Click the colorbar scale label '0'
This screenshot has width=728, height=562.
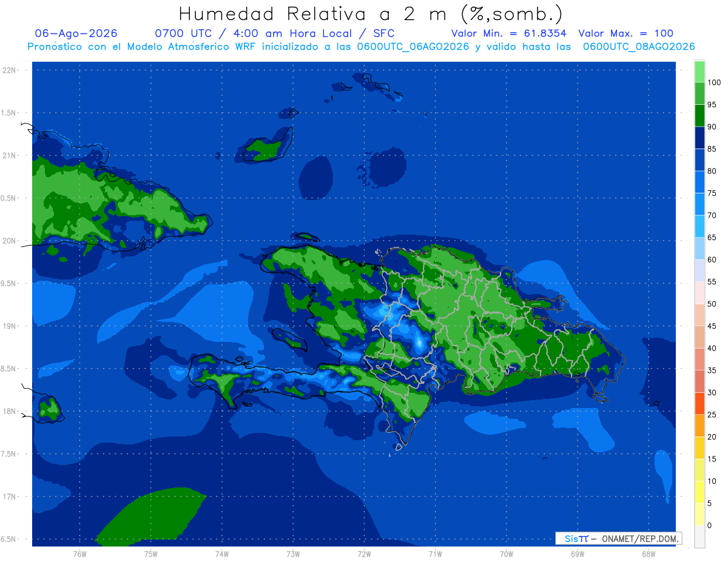[x=710, y=525]
